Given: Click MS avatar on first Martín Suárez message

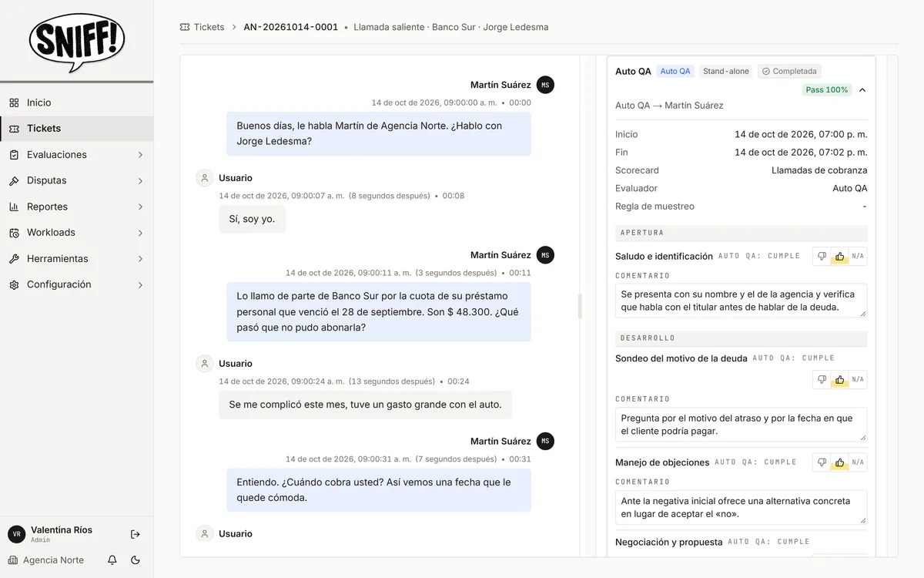Looking at the screenshot, I should (x=545, y=85).
